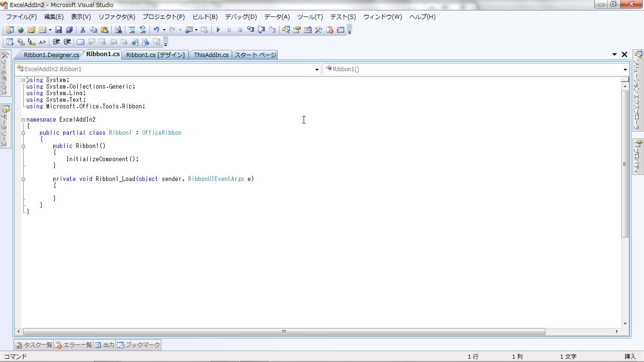The height and width of the screenshot is (362, 644).
Task: Click the Step Over debug icon
Action: (x=261, y=30)
